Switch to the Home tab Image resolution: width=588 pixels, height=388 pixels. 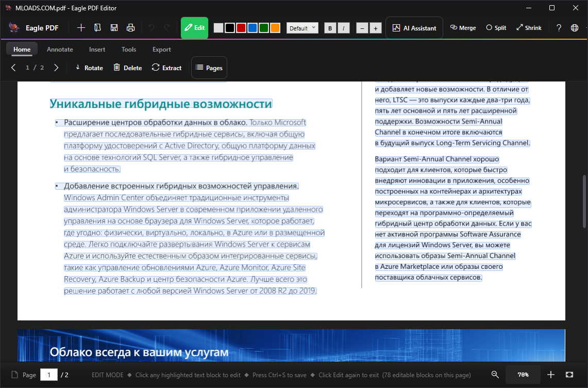[x=22, y=49]
